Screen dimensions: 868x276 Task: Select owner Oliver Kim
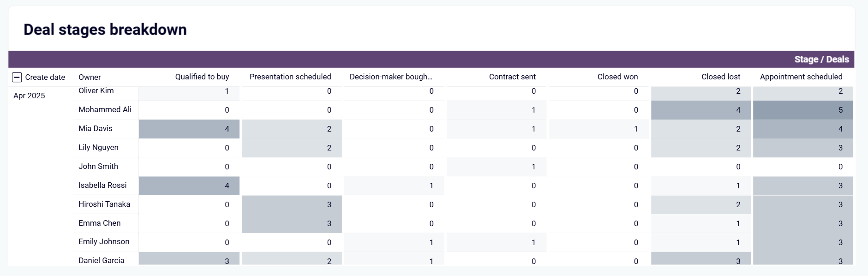tap(96, 90)
